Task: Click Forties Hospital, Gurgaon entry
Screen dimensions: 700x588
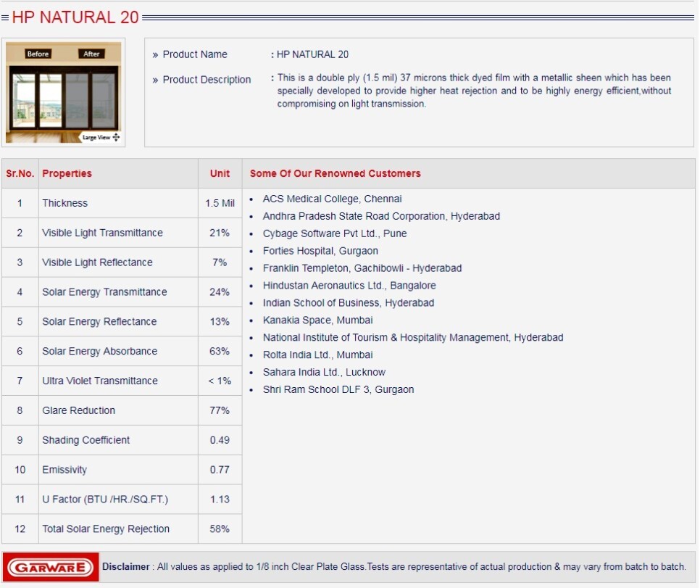Action: click(x=320, y=251)
